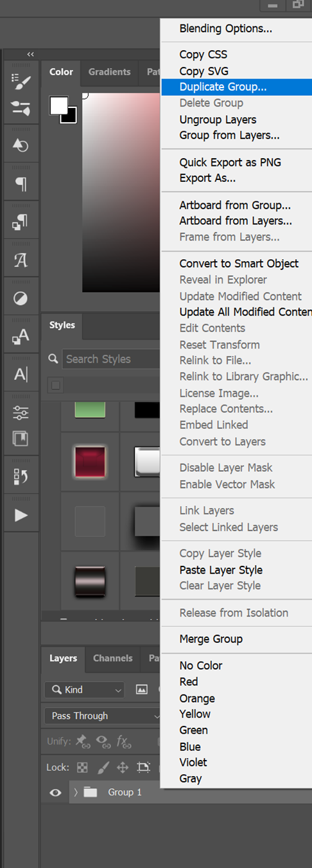Select Quick Export as PNG
Viewport: 312px width, 868px height.
pos(230,162)
